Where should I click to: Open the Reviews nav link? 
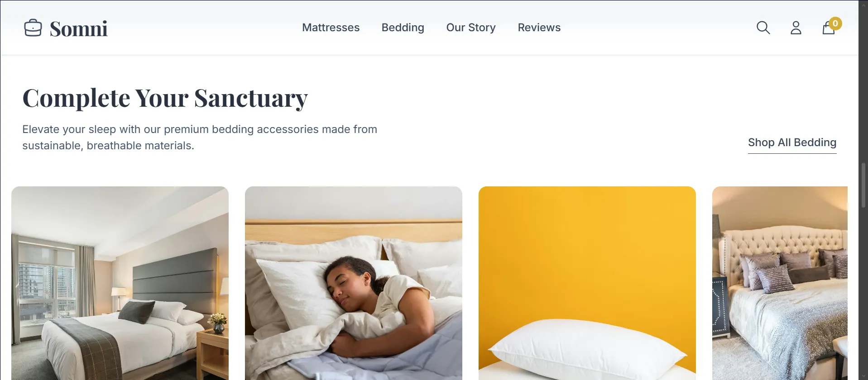(539, 28)
